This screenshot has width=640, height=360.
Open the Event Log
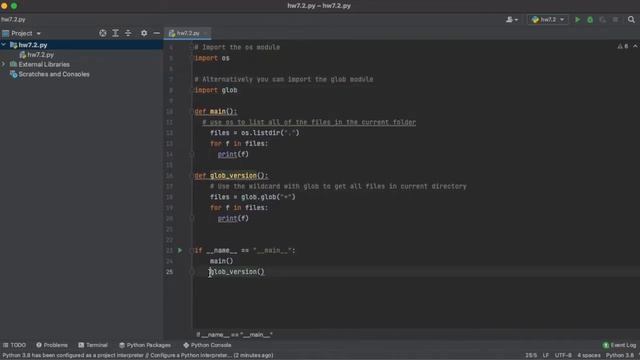point(619,345)
